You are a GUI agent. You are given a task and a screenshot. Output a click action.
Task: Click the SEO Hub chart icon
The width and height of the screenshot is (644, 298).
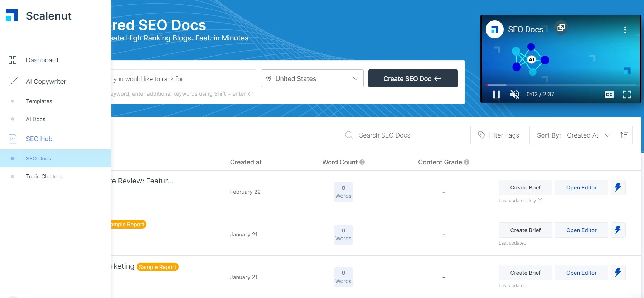click(13, 139)
